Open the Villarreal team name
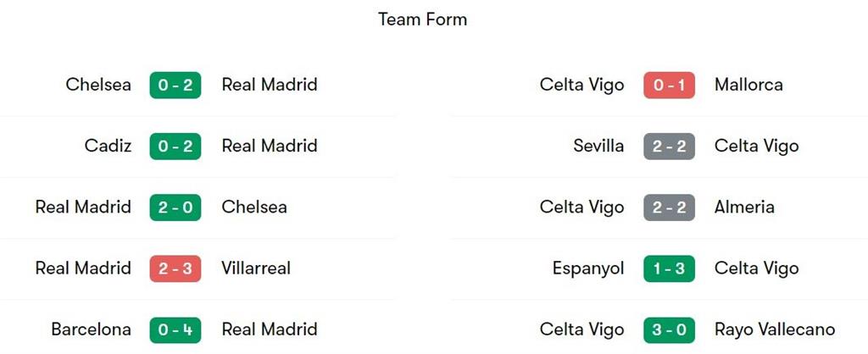The image size is (868, 354). tap(256, 268)
